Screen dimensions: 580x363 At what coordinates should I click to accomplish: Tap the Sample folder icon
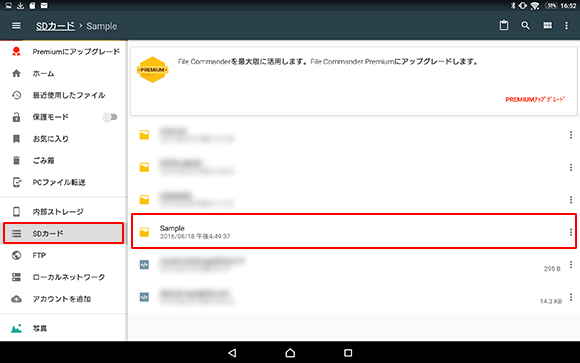tap(144, 232)
